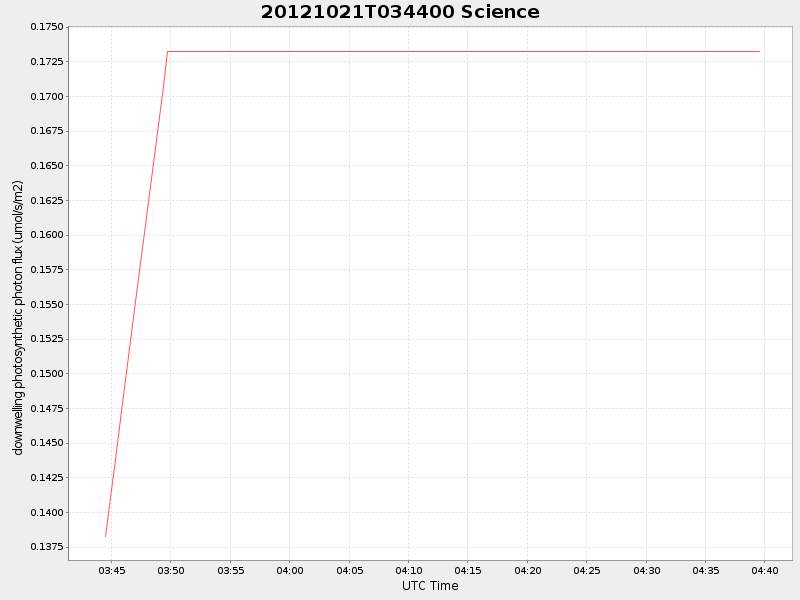Click the 04:30 time tick label
800x600 pixels.
click(x=646, y=570)
